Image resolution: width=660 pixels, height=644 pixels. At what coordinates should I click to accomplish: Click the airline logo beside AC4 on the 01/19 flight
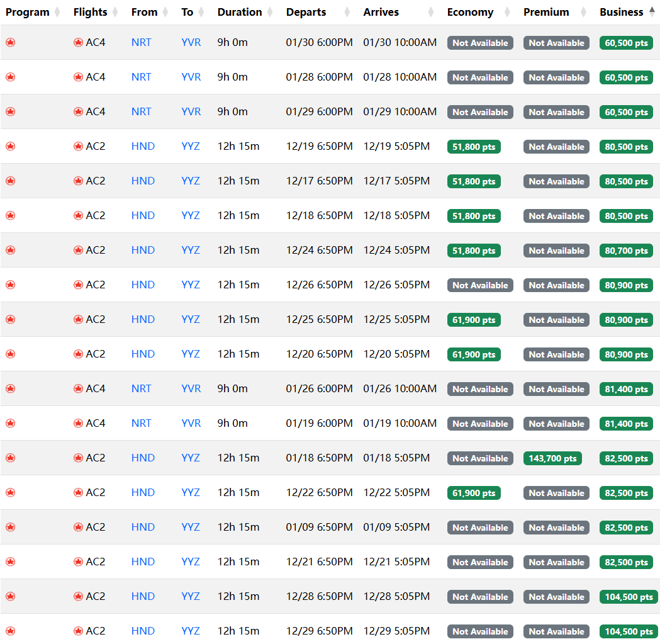tap(78, 424)
